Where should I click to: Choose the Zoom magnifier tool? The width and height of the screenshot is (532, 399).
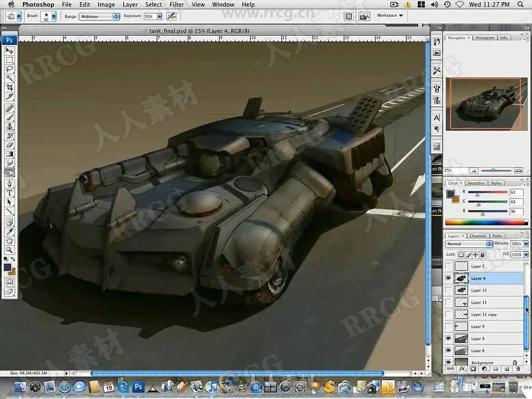9,250
